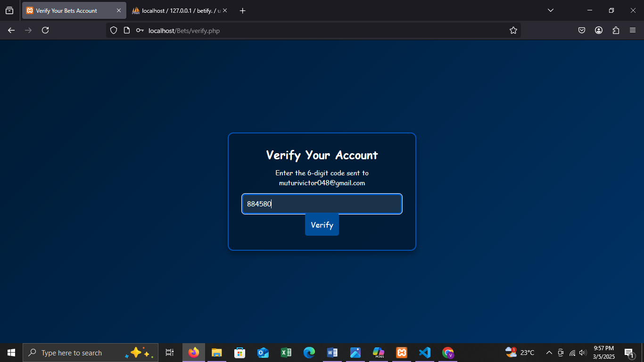The width and height of the screenshot is (644, 362).
Task: Click the Verify button
Action: (322, 225)
